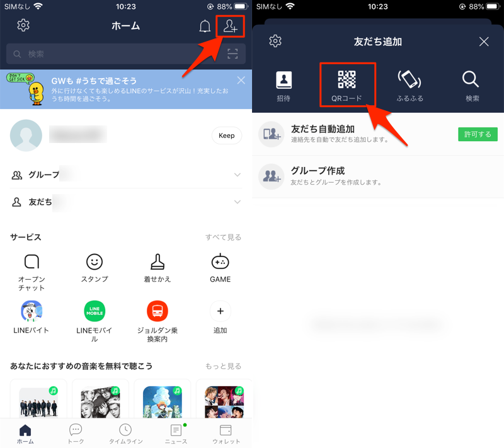Choose ふるふる shake icon

tap(409, 84)
